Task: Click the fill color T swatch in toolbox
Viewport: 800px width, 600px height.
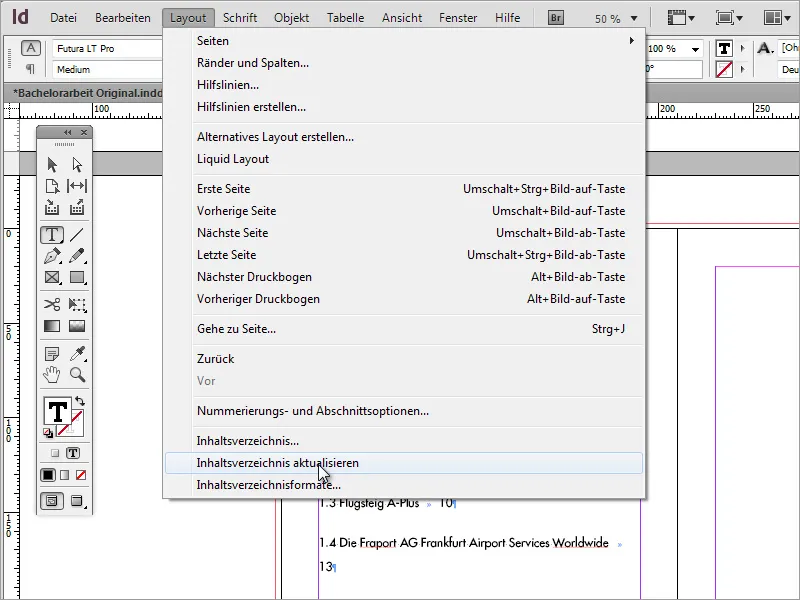Action: pos(57,411)
